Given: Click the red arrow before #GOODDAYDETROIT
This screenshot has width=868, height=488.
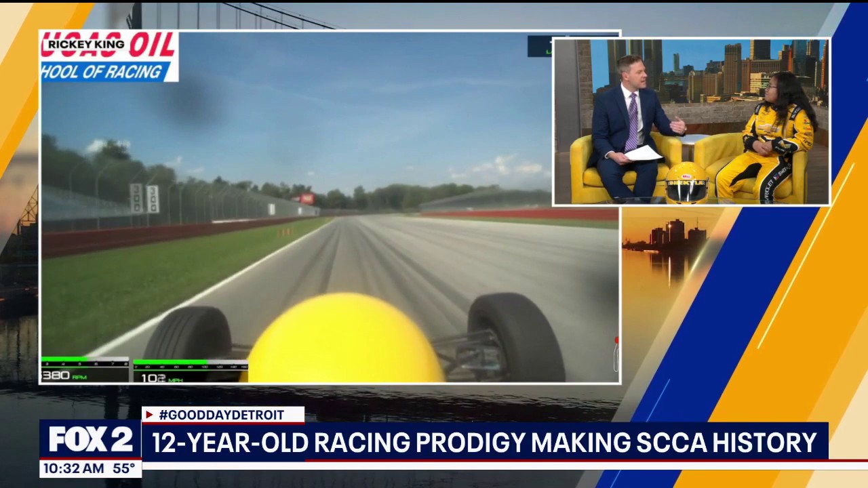Looking at the screenshot, I should coord(149,415).
